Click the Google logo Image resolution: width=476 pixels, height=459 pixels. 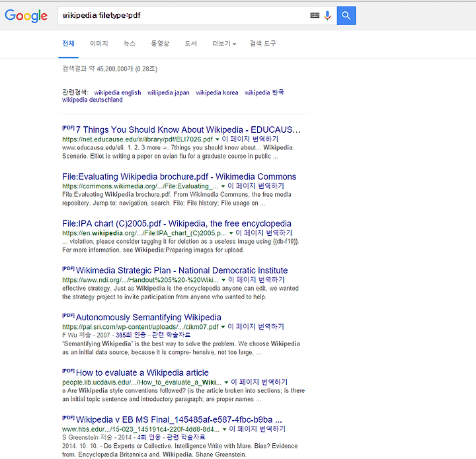coord(26,15)
